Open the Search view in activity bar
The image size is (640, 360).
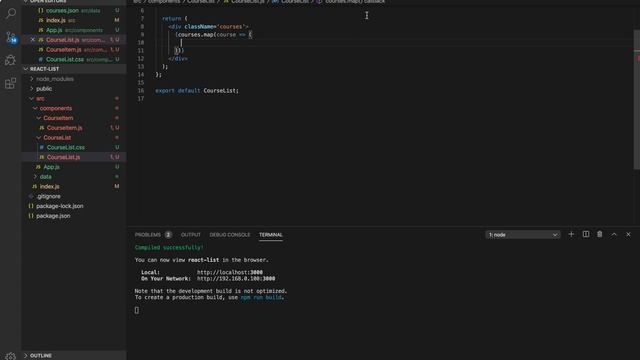[11, 13]
